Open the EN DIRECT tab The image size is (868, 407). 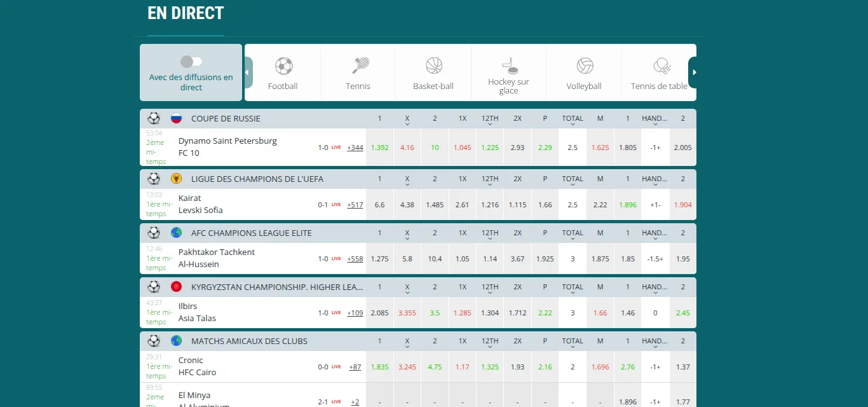tap(186, 13)
